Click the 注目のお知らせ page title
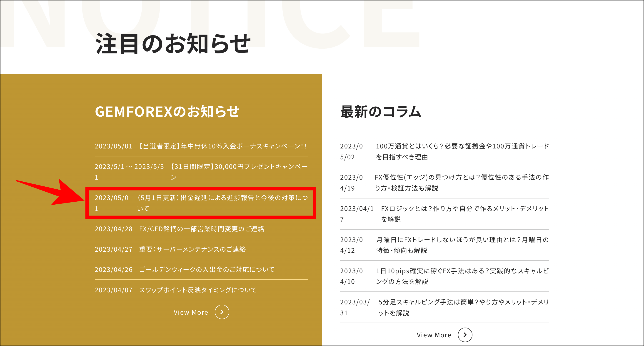 point(172,43)
